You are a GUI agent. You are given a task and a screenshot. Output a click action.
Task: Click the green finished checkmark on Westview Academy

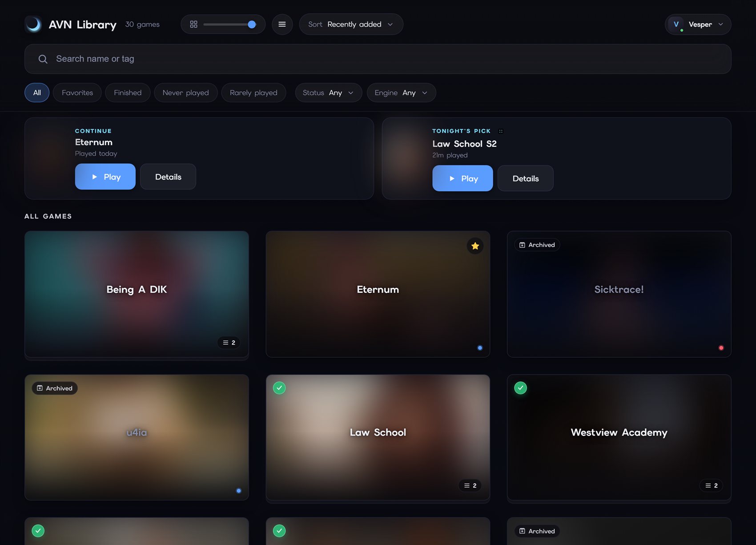[x=520, y=388]
